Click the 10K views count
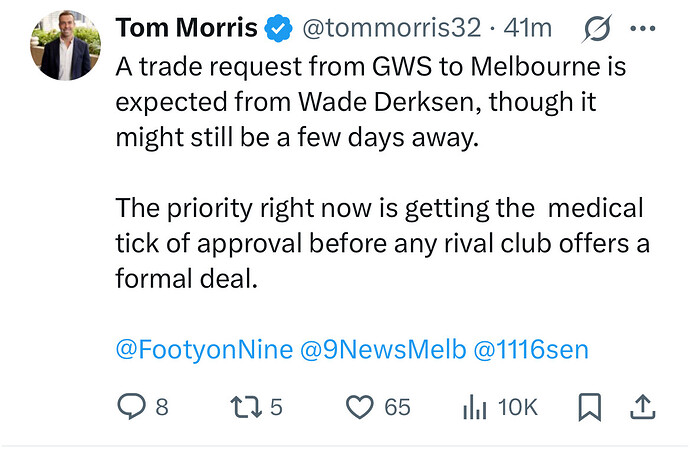Image resolution: width=690 pixels, height=451 pixels. click(x=517, y=407)
